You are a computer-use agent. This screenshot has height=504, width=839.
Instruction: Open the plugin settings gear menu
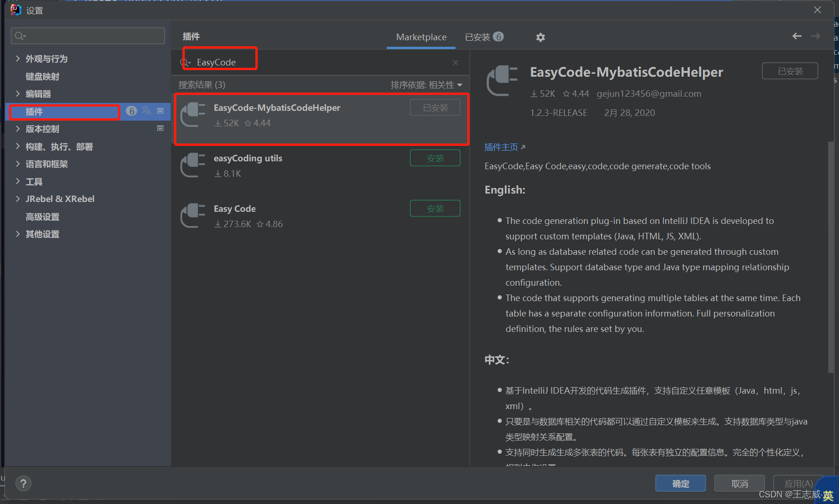(541, 37)
